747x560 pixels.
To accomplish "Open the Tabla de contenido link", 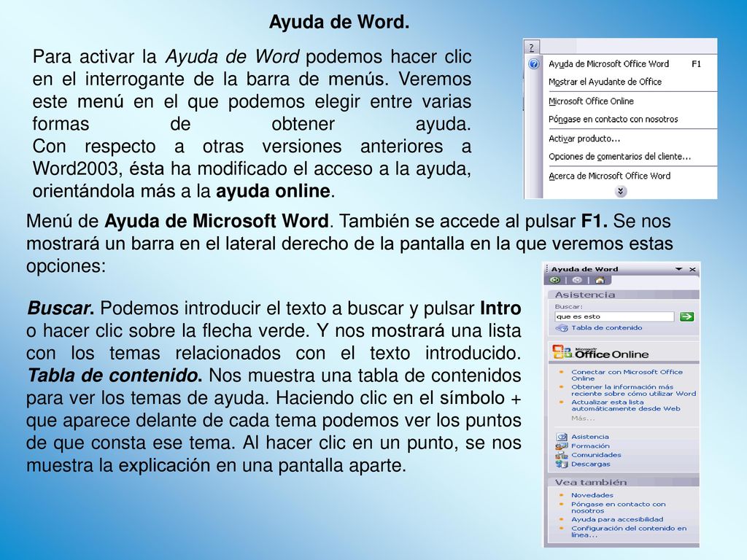I will coord(606,327).
